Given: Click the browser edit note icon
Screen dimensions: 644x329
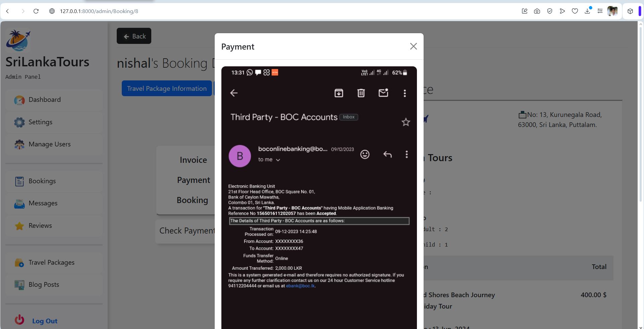Looking at the screenshot, I should click(x=525, y=11).
